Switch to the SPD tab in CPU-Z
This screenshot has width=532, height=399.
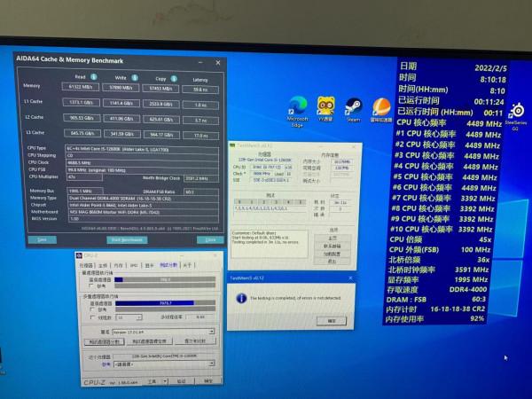pos(134,265)
